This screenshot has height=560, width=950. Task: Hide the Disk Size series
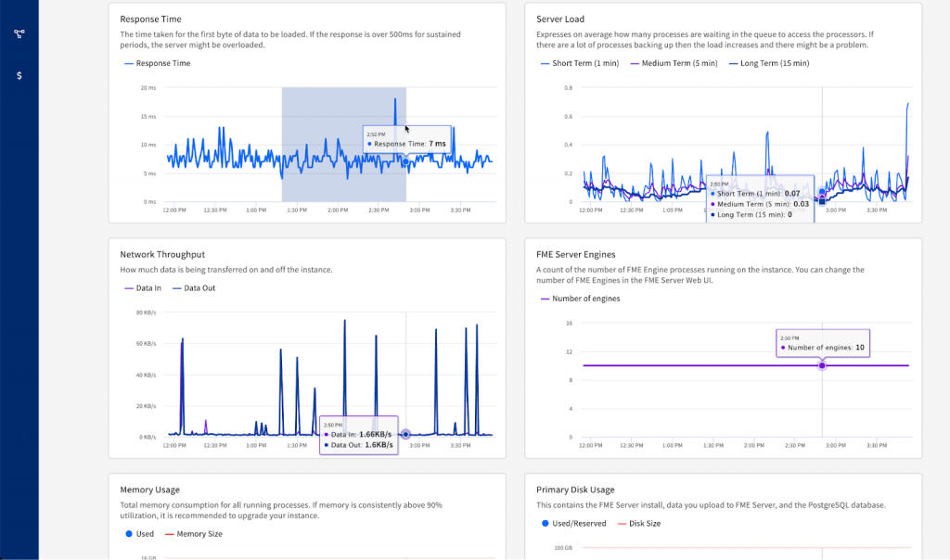pos(639,524)
